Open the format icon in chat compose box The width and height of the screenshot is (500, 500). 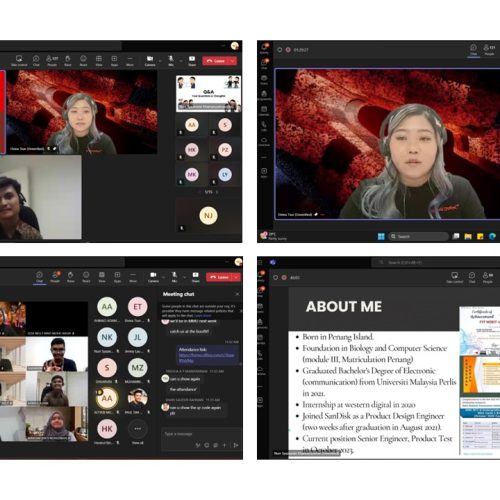point(198,445)
